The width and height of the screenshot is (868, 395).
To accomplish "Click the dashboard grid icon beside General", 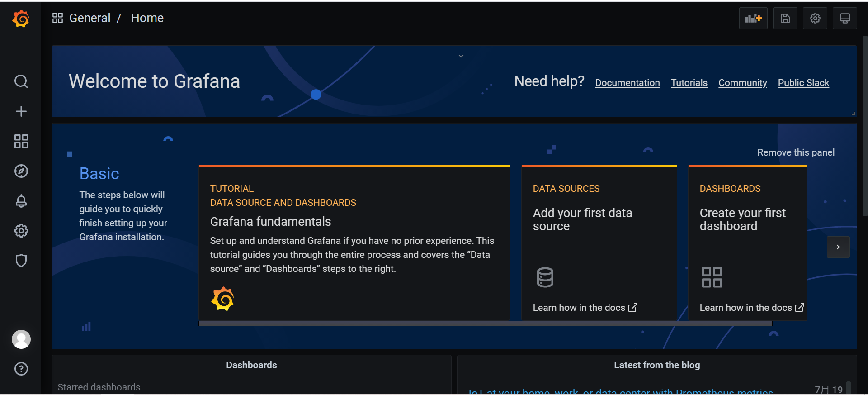I will pyautogui.click(x=57, y=18).
